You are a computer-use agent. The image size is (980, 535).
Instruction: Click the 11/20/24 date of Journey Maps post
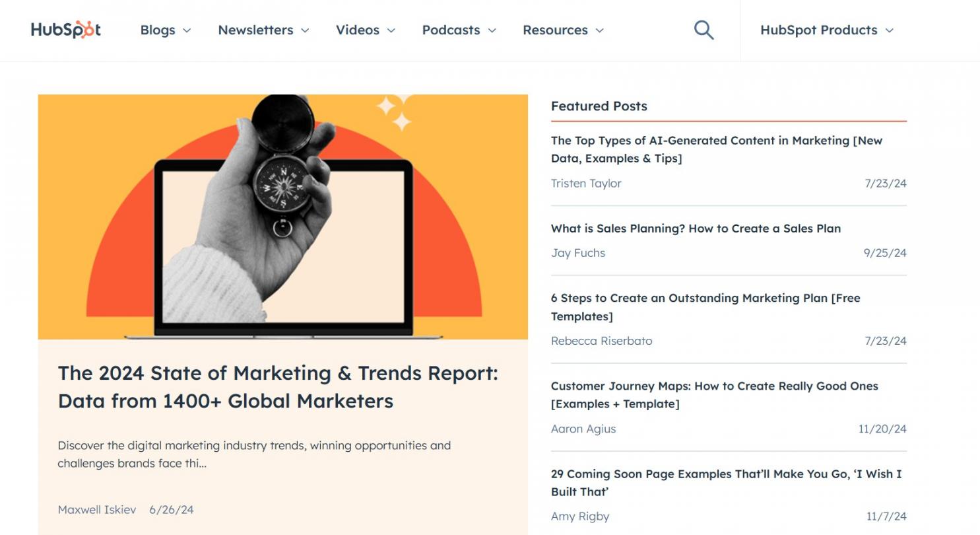click(x=882, y=429)
